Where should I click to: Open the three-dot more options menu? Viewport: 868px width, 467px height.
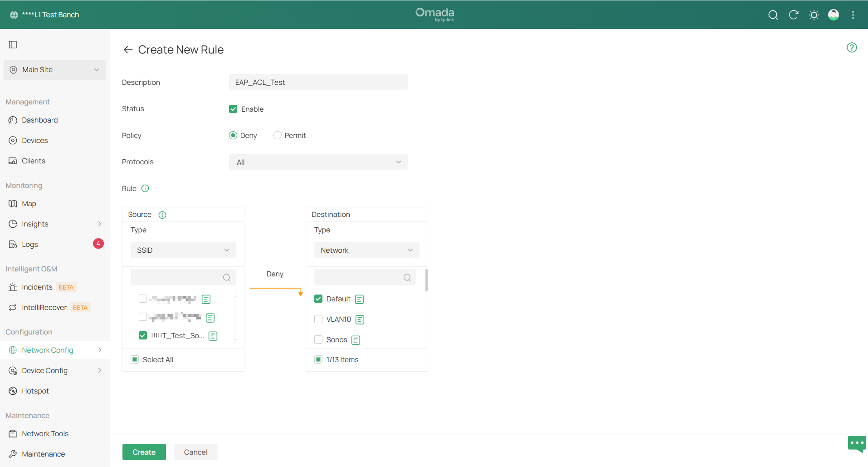click(853, 15)
